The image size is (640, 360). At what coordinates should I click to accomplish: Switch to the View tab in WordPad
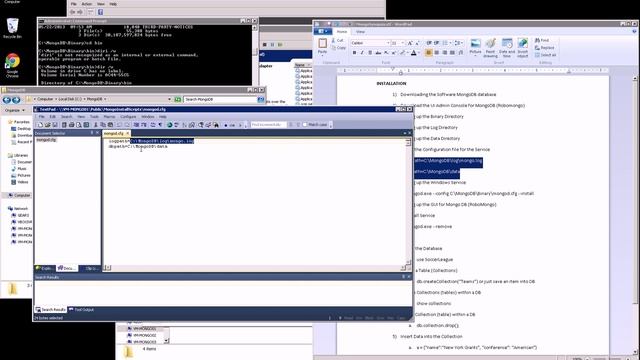(360, 32)
